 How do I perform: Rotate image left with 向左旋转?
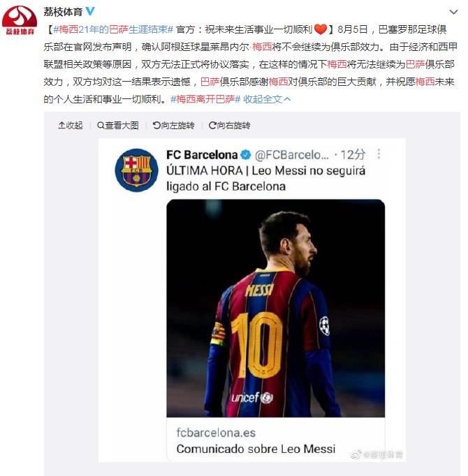[x=174, y=126]
